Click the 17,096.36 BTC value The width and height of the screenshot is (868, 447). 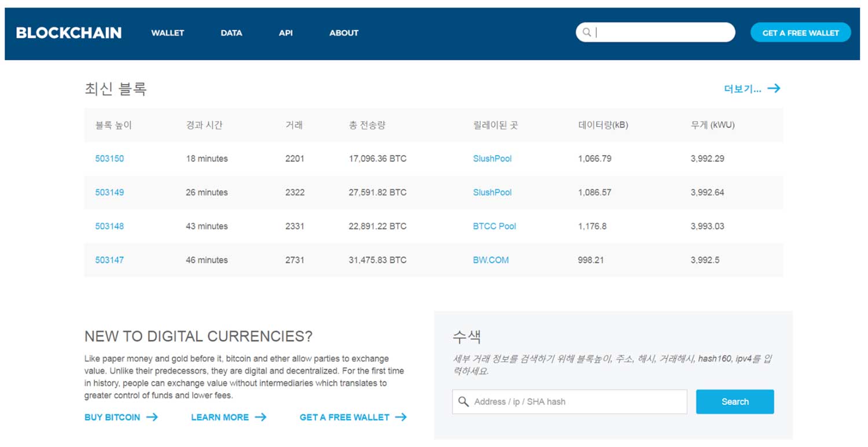click(377, 159)
